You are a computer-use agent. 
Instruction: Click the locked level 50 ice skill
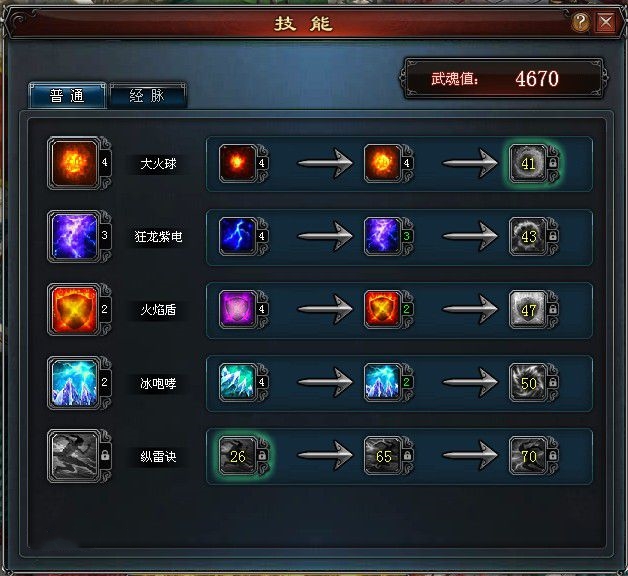point(528,383)
